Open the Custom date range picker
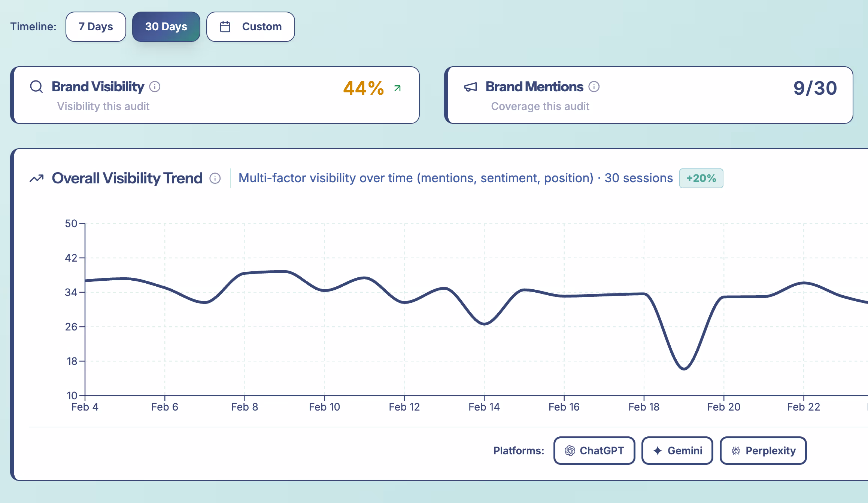Image resolution: width=868 pixels, height=503 pixels. click(251, 26)
